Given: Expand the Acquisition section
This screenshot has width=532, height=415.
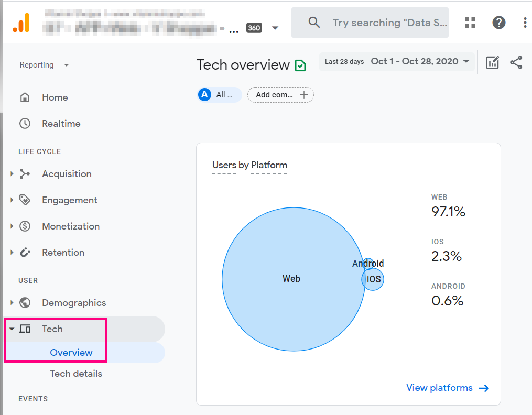Looking at the screenshot, I should [x=12, y=174].
